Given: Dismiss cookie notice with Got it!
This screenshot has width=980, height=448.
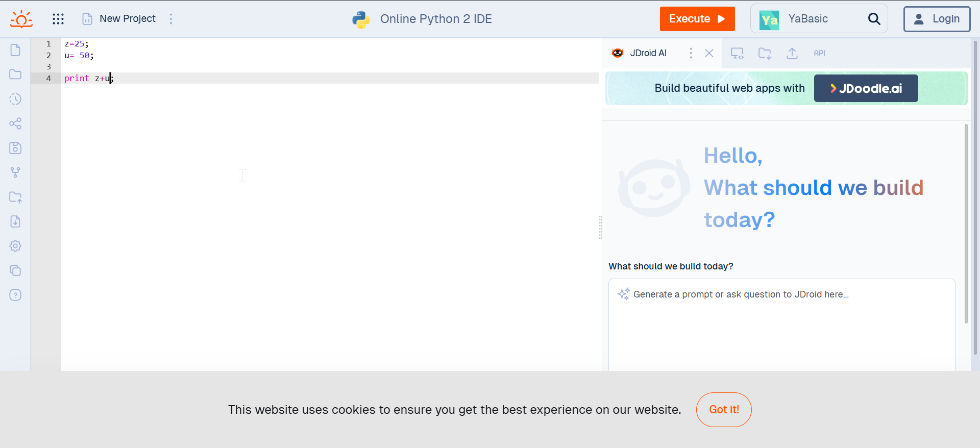Looking at the screenshot, I should (x=723, y=410).
